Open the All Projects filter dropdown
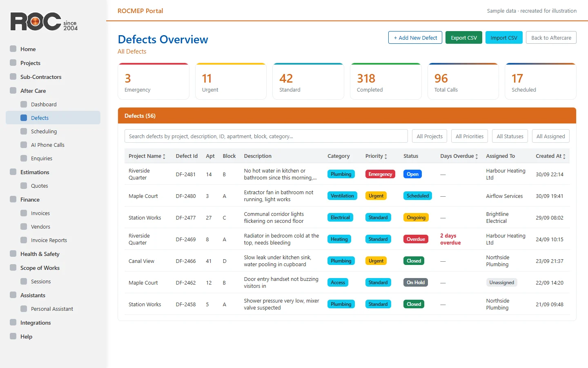 click(430, 136)
